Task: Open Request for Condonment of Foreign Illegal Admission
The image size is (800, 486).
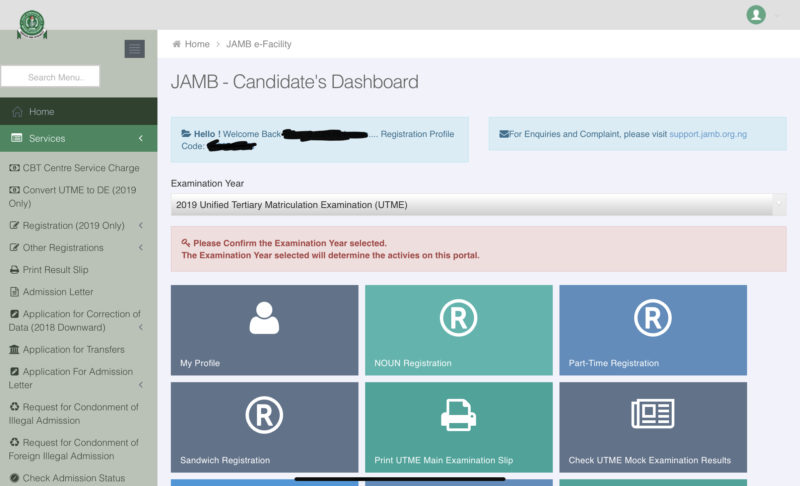Action: [x=73, y=449]
